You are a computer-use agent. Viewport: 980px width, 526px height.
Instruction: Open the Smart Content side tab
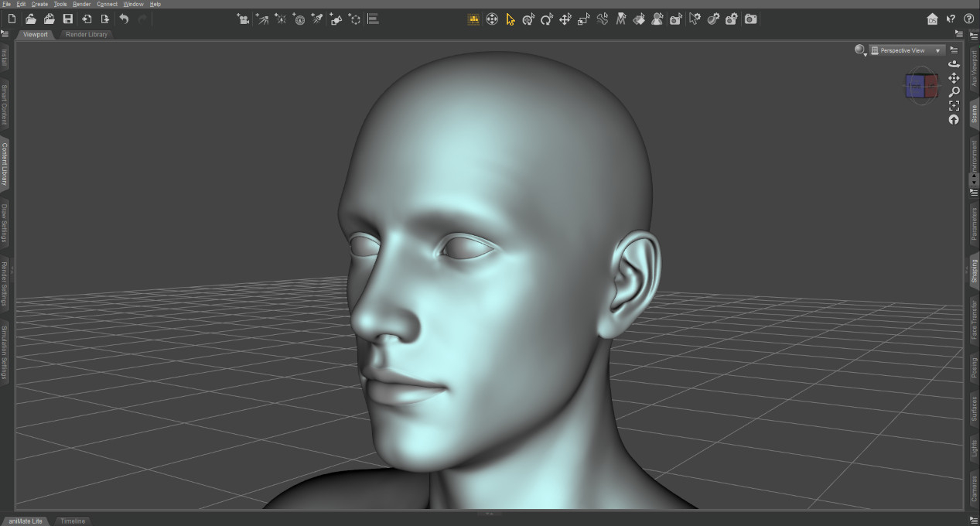pos(4,104)
